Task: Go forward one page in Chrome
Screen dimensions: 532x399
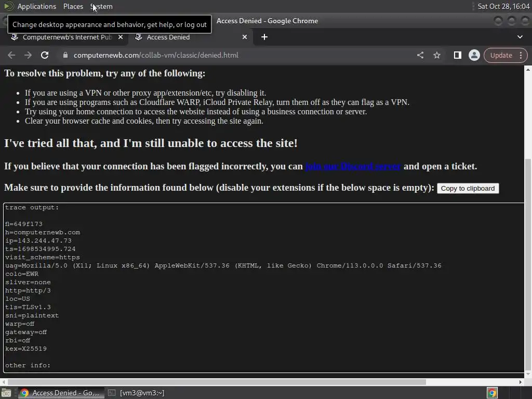Action: [28, 55]
